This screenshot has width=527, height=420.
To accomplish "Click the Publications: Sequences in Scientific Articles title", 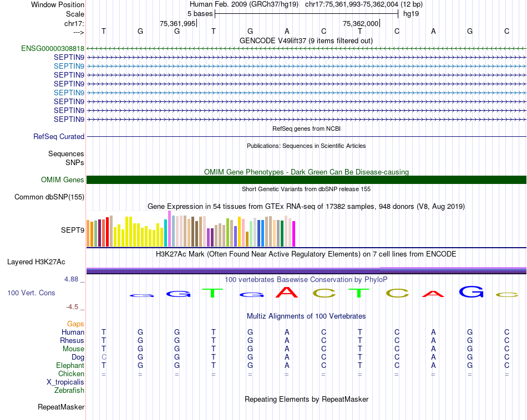I will tap(306, 146).
